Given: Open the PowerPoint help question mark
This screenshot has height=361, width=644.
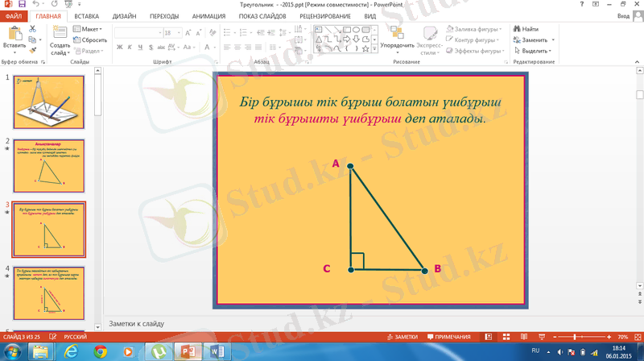Looking at the screenshot, I should coord(581,5).
